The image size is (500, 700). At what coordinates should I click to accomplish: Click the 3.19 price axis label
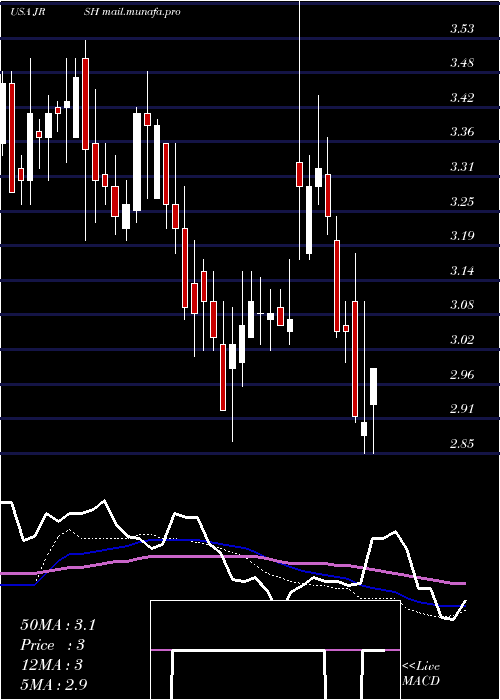click(462, 236)
